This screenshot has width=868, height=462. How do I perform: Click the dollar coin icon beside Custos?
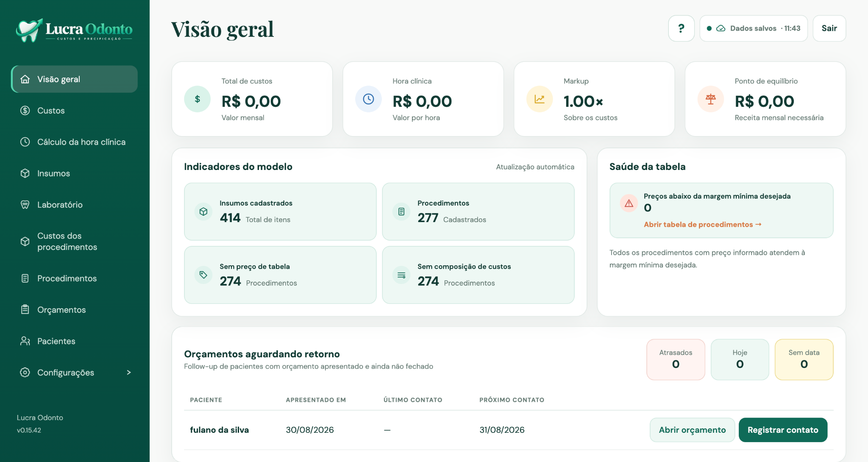(x=25, y=111)
